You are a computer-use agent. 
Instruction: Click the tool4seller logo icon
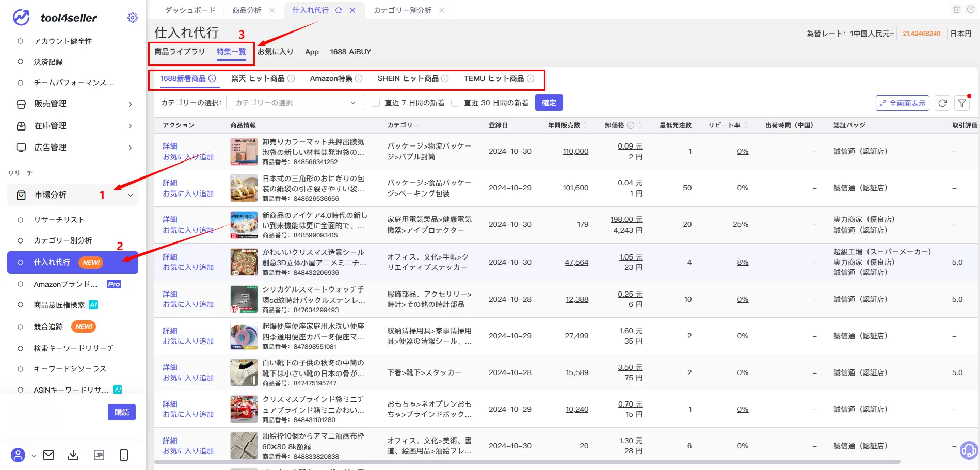click(x=21, y=18)
